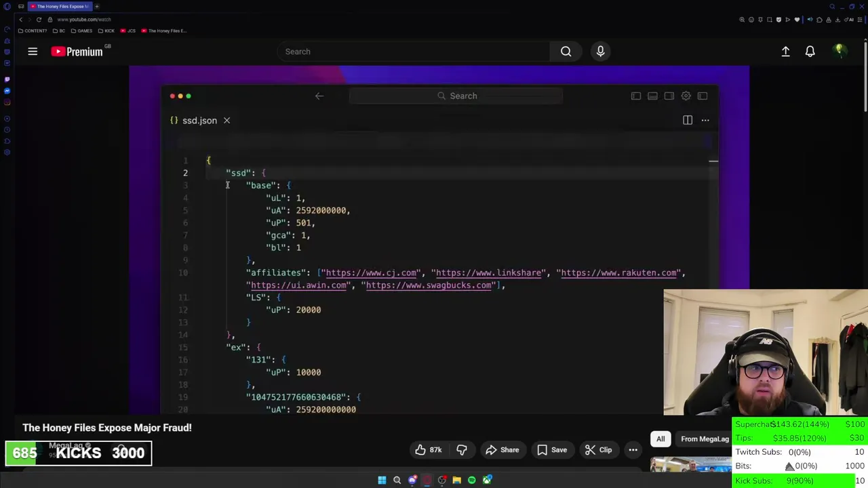Click the YouTube search input field
868x488 pixels.
tap(414, 52)
